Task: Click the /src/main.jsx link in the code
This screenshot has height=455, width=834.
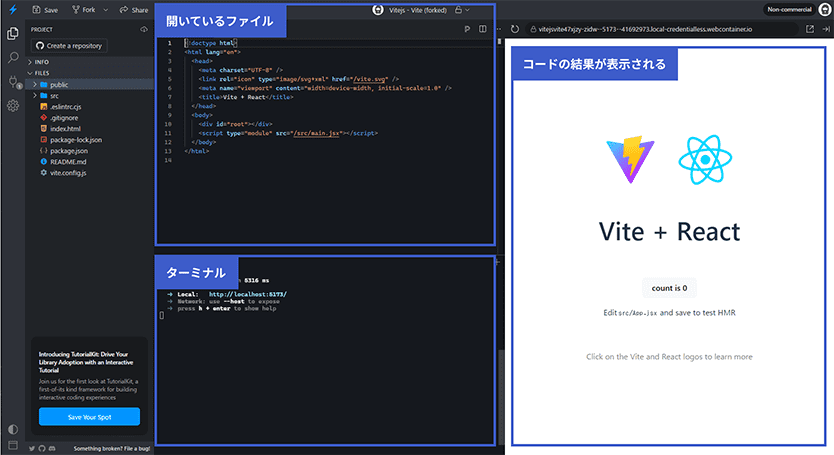Action: 316,133
